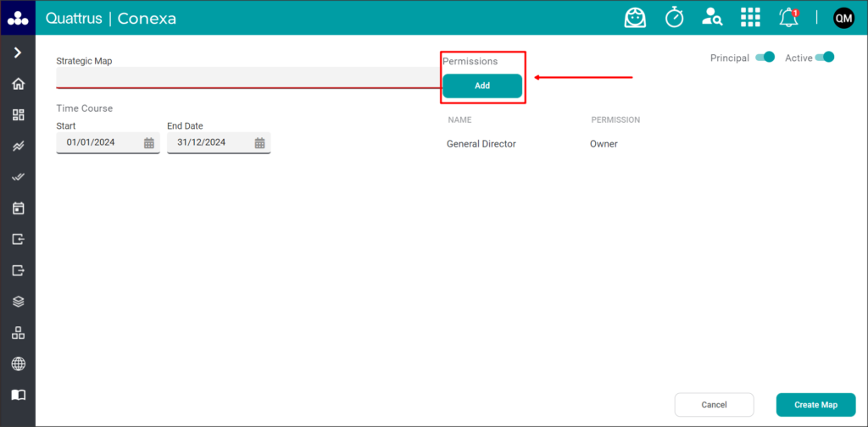Image resolution: width=868 pixels, height=427 pixels.
Task: Click the Strategic Map name input field
Action: [x=248, y=77]
